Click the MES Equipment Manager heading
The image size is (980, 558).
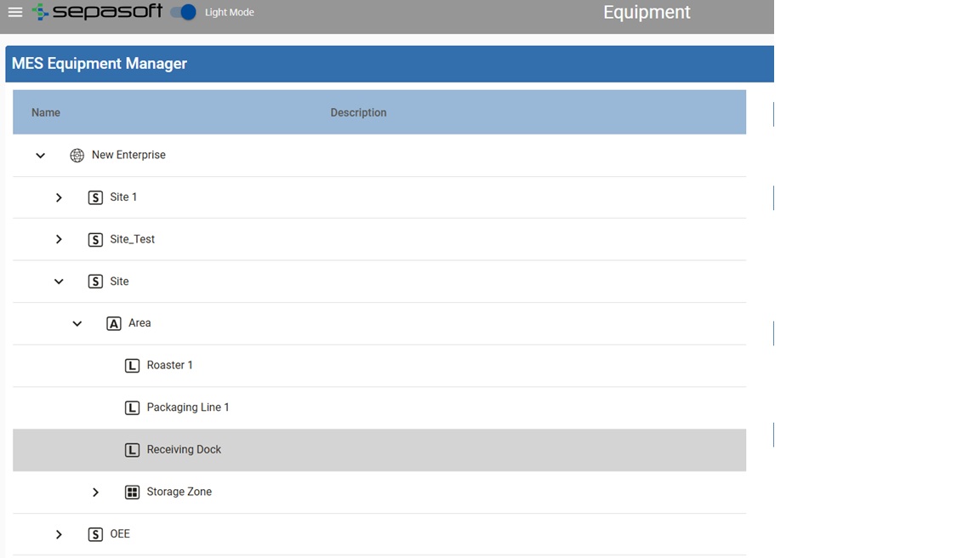pyautogui.click(x=100, y=64)
